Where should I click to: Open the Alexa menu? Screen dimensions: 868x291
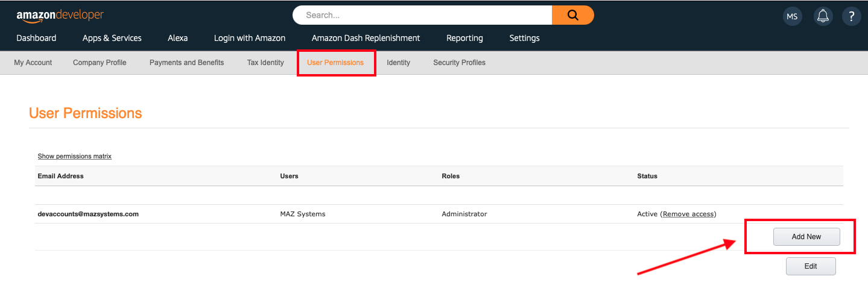point(178,38)
